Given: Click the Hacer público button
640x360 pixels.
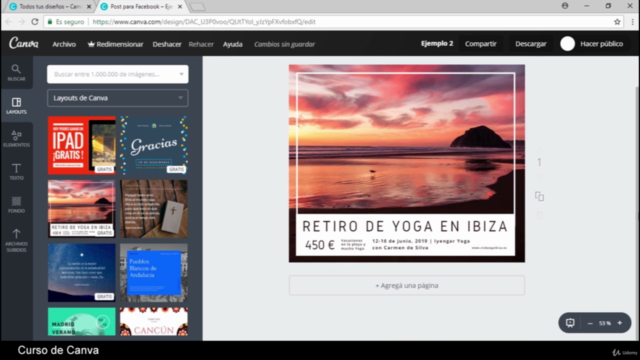Looking at the screenshot, I should pyautogui.click(x=602, y=44).
